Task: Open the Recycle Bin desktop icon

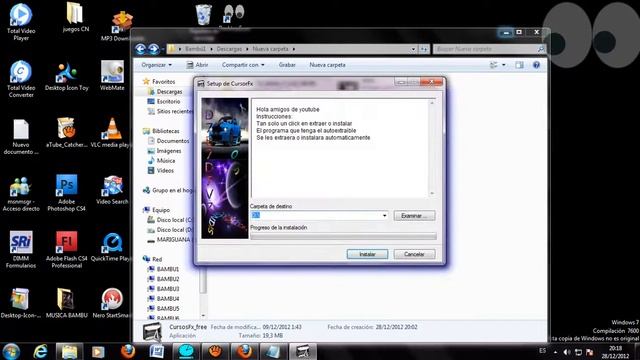Action: tap(203, 15)
